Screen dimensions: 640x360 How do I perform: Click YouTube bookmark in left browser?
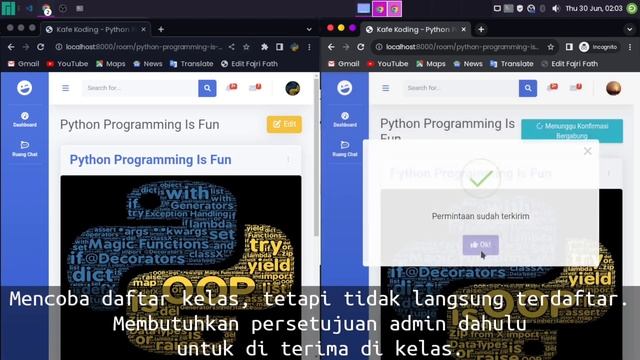pos(67,64)
